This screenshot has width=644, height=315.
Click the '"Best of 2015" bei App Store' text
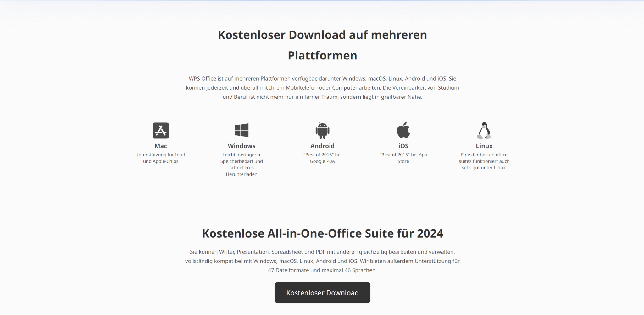[x=403, y=158]
